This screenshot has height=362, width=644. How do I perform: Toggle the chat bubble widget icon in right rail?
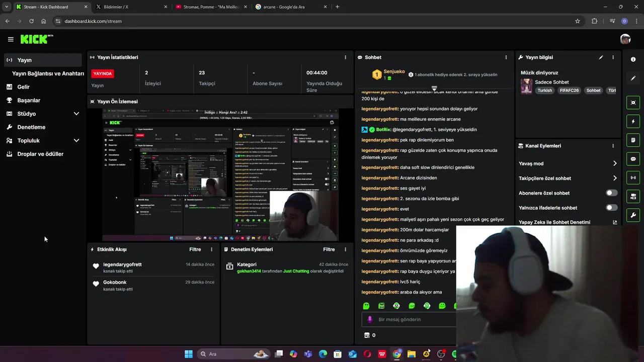coord(633,159)
